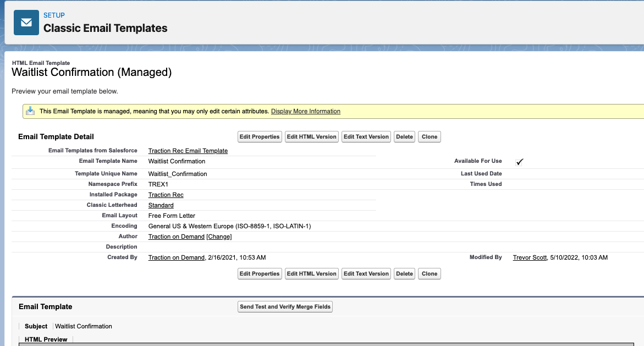Click the Created By Traction on Demand link
This screenshot has height=346, width=644.
(x=176, y=257)
